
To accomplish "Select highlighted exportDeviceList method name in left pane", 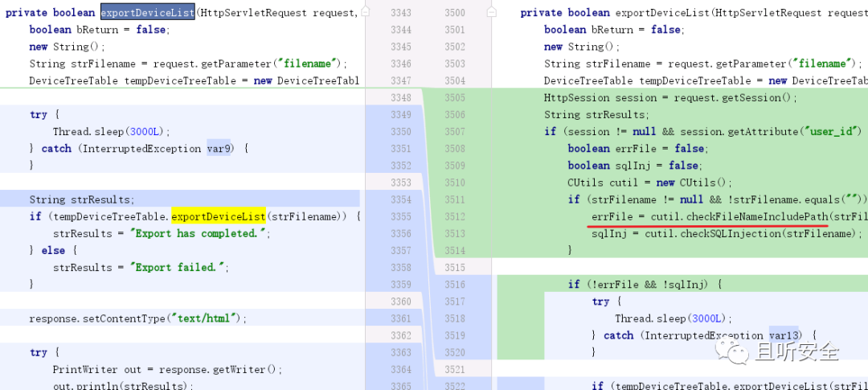I will click(147, 12).
